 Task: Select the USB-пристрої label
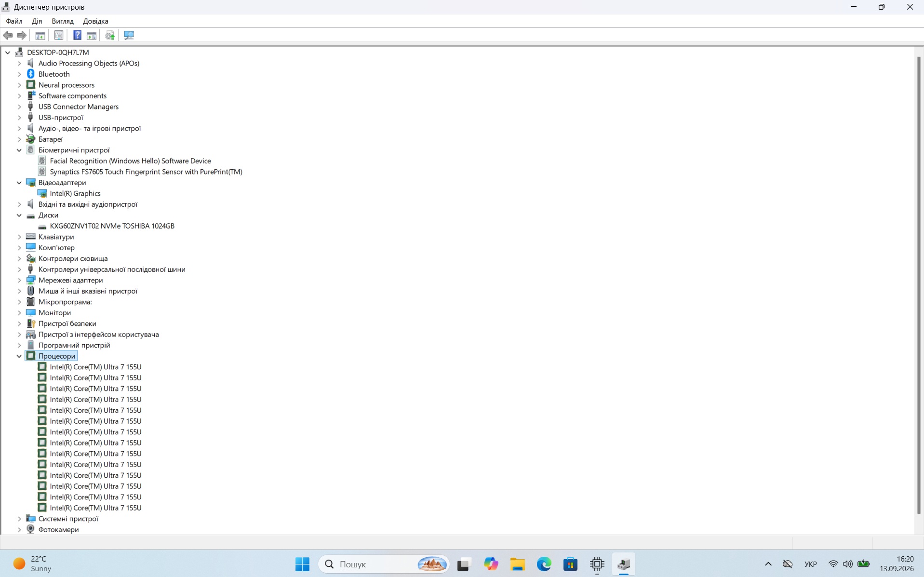pyautogui.click(x=61, y=117)
